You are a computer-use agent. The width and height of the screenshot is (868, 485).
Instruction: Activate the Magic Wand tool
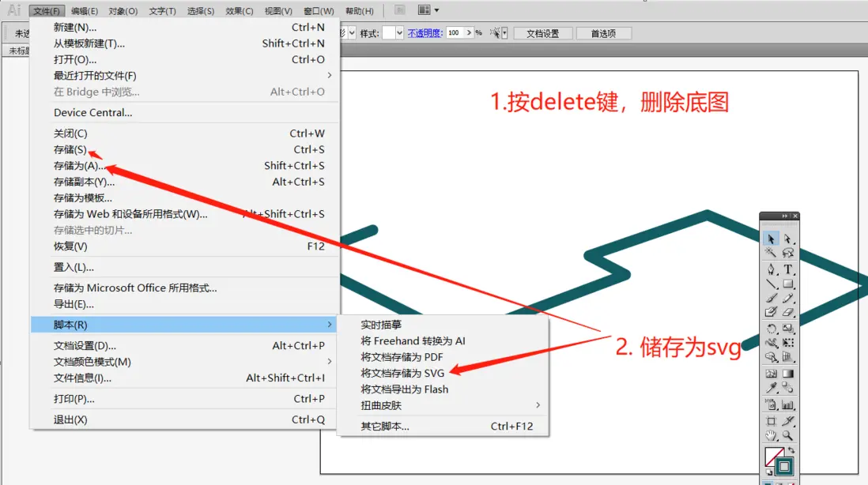click(771, 253)
